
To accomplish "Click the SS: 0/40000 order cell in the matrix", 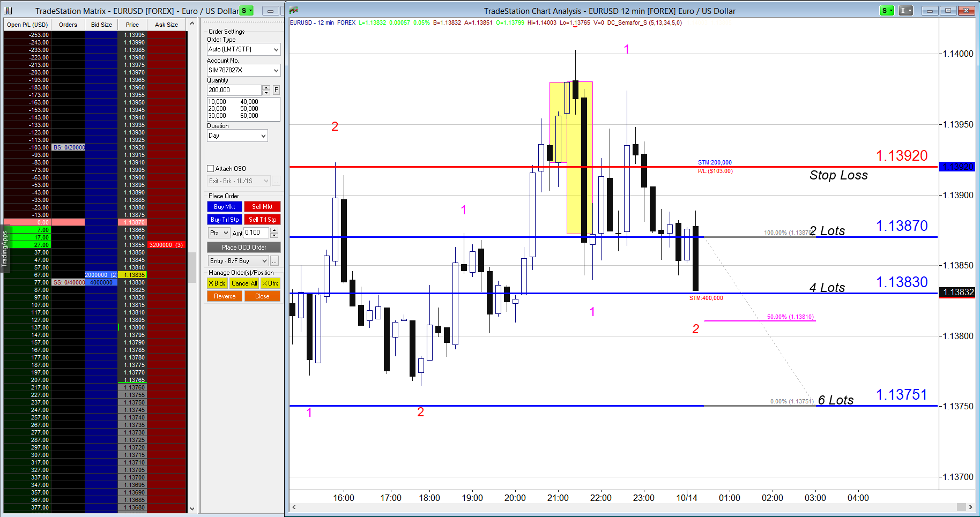I will point(69,282).
